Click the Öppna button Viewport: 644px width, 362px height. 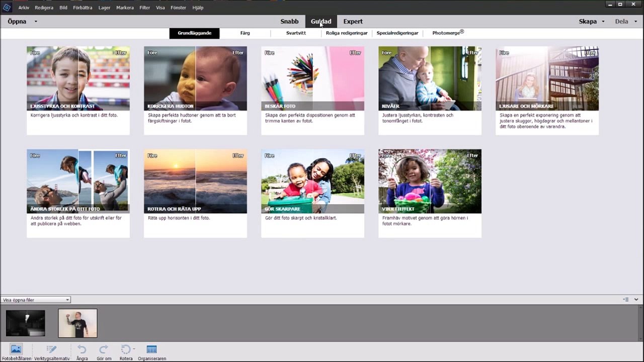(17, 22)
